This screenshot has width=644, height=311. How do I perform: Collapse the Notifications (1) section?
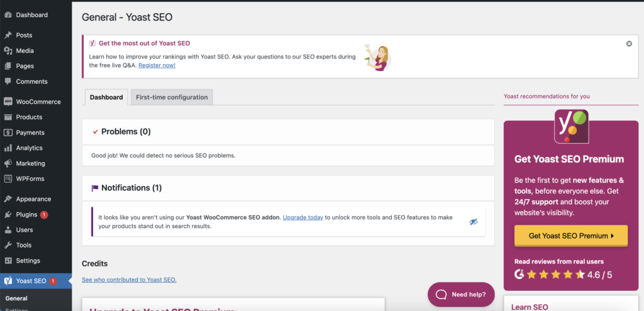(131, 188)
